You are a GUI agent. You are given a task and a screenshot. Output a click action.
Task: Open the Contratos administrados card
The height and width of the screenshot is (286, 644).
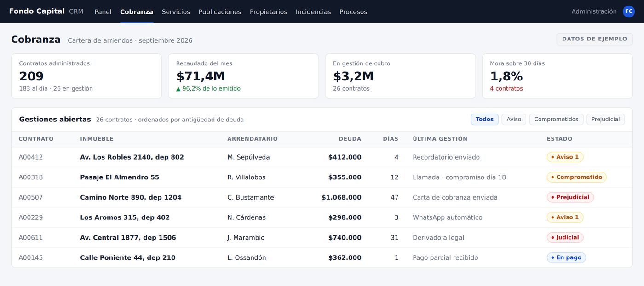coord(86,76)
